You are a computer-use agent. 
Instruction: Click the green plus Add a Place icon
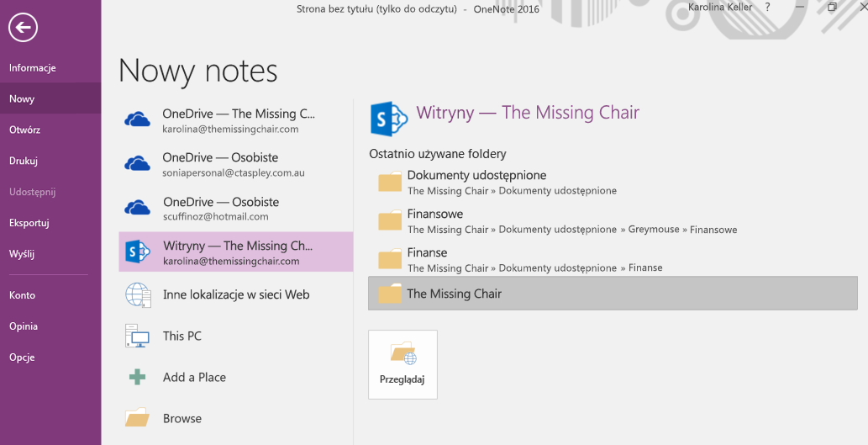pos(137,377)
